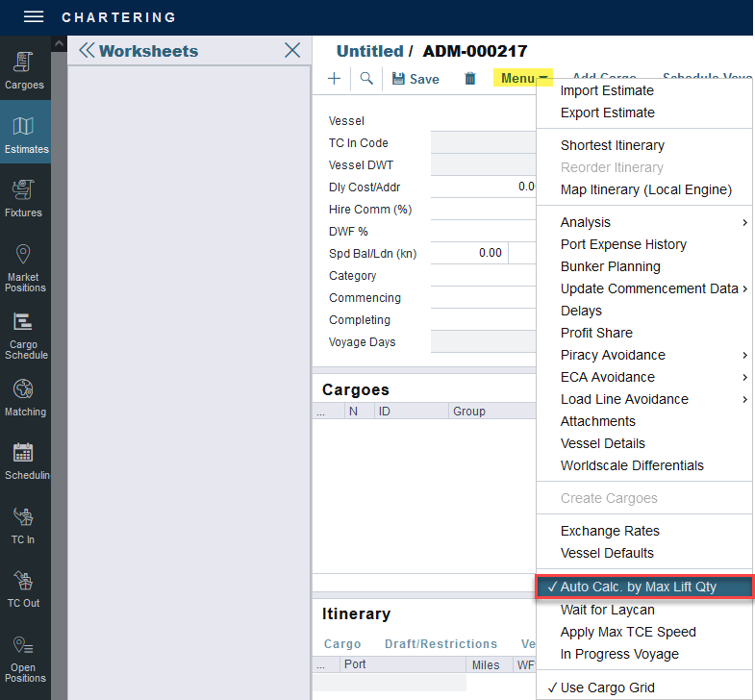Add new estimate with plus icon
The width and height of the screenshot is (755, 700).
point(335,79)
